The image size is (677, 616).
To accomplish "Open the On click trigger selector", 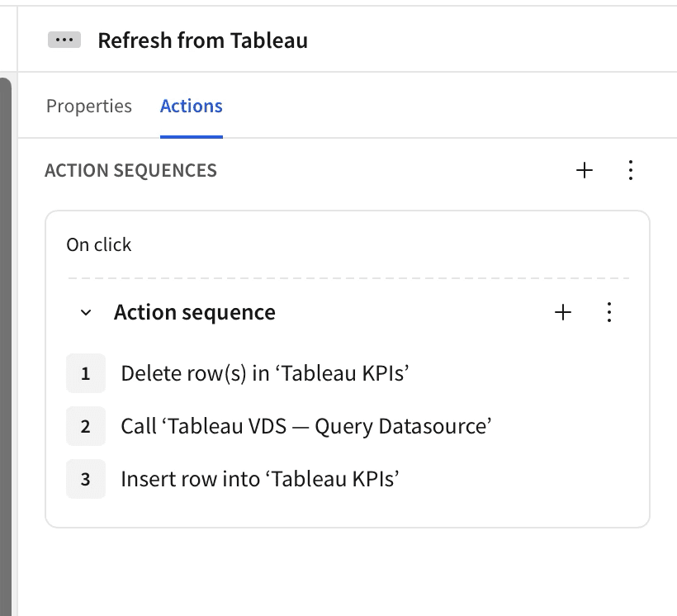I will [99, 244].
